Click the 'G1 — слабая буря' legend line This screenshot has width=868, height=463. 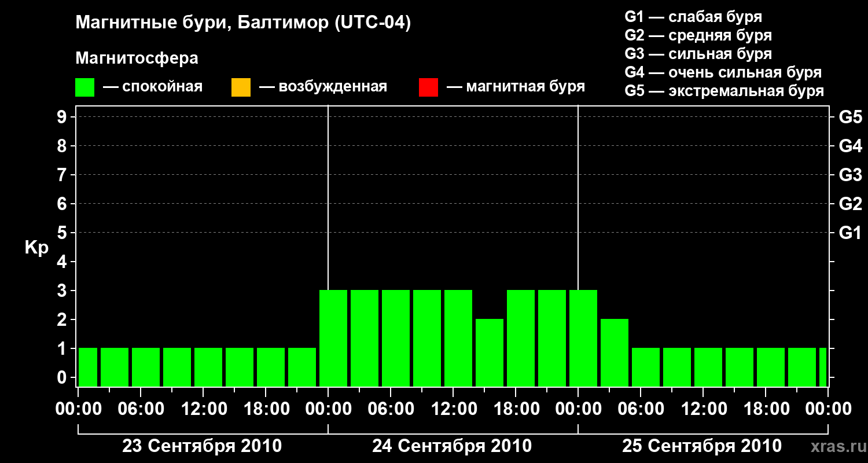point(693,17)
